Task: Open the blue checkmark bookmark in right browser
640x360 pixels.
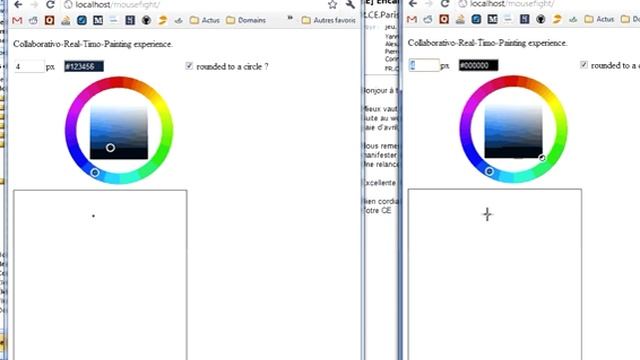Action: pyautogui.click(x=476, y=19)
